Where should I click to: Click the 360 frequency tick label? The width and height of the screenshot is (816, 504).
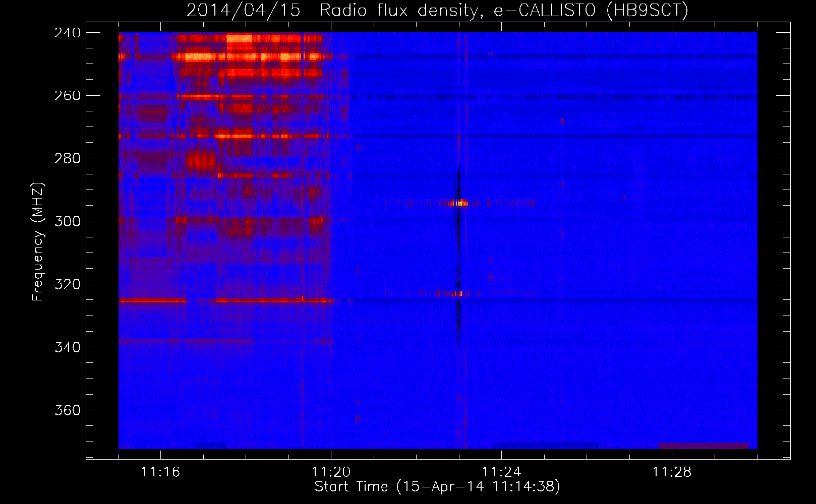coord(68,411)
